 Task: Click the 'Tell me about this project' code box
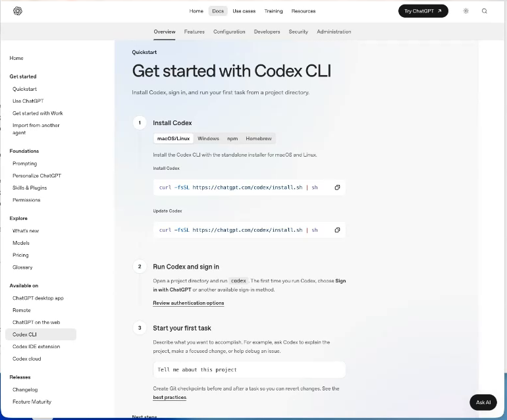coord(250,369)
